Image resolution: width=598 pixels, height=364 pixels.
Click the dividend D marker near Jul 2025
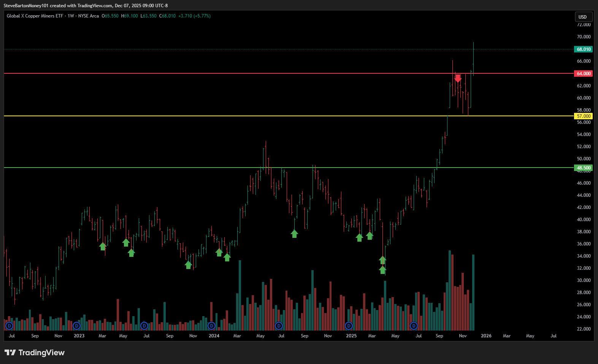point(414,326)
